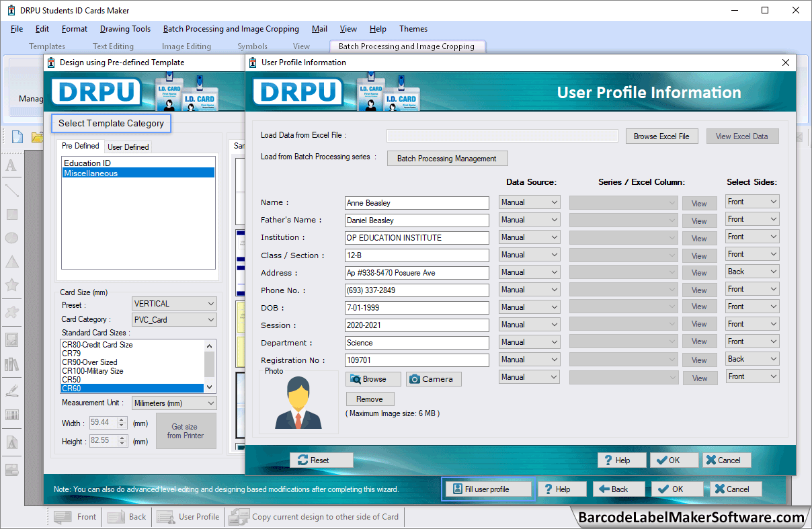812x529 pixels.
Task: Click the photo avatar thumbnail
Action: coord(298,402)
